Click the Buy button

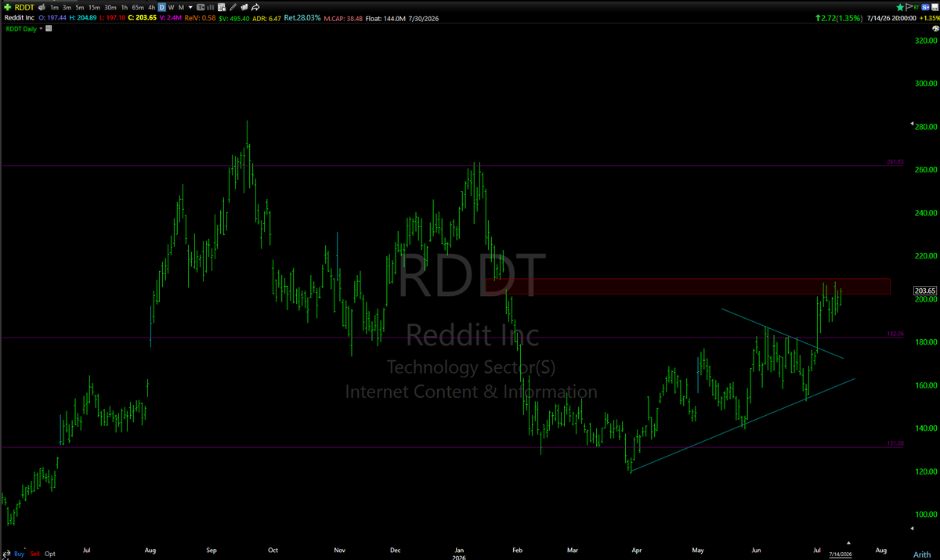point(19,554)
